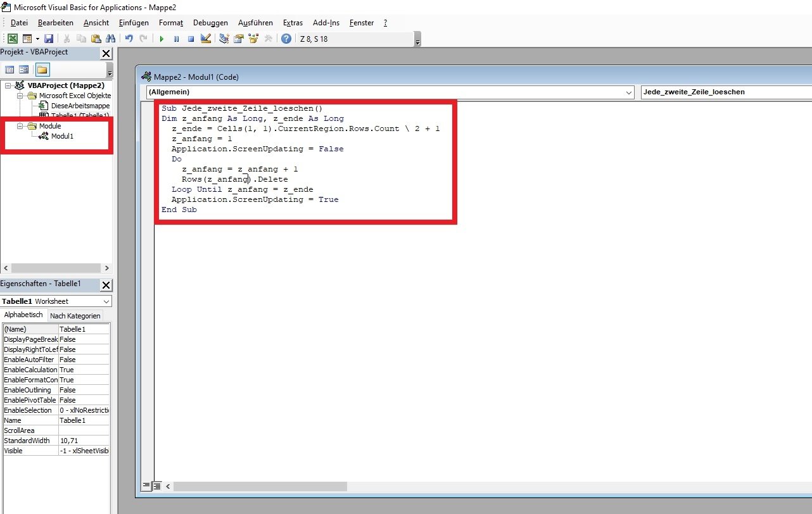Click the Paste clipboard icon
Image resolution: width=812 pixels, height=514 pixels.
pos(96,39)
